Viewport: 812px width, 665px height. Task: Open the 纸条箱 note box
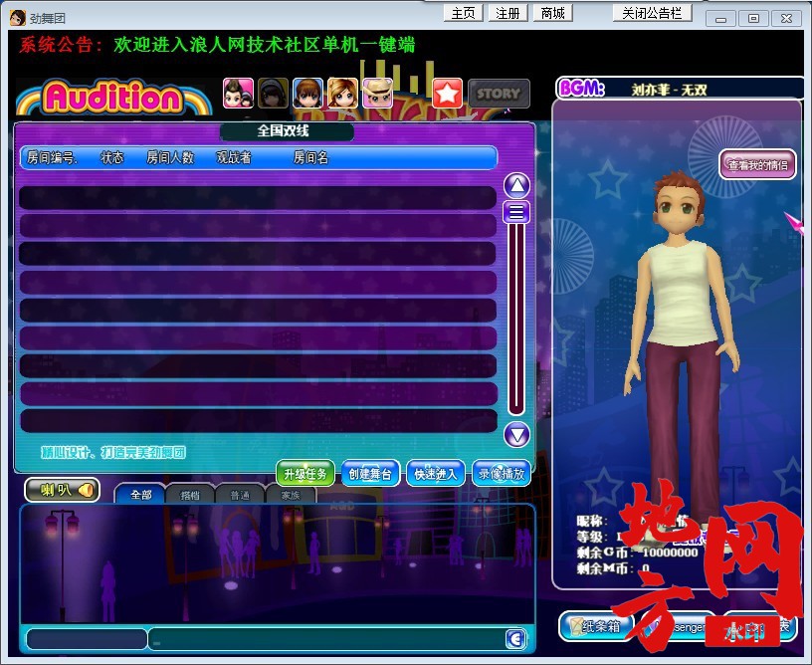pyautogui.click(x=596, y=626)
